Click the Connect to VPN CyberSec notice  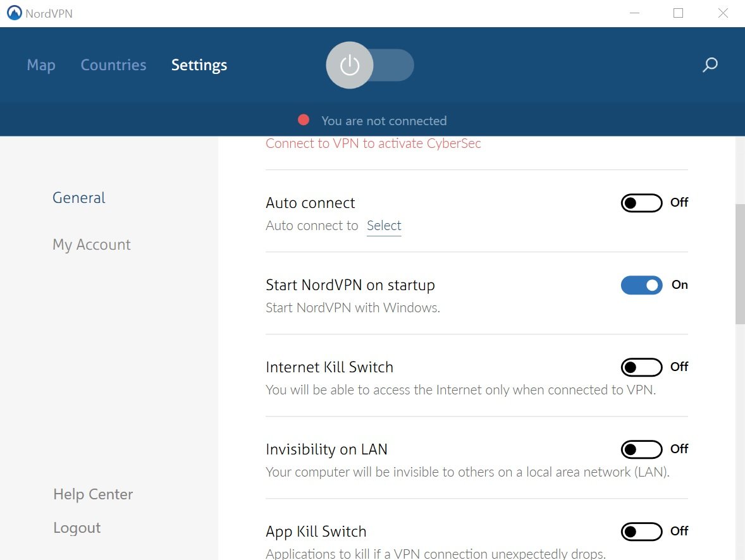373,143
